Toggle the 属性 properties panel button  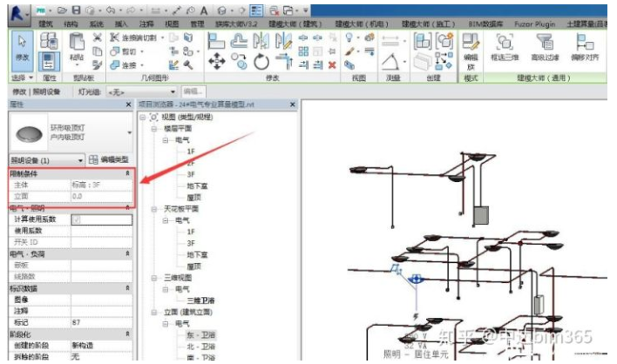tap(49, 62)
